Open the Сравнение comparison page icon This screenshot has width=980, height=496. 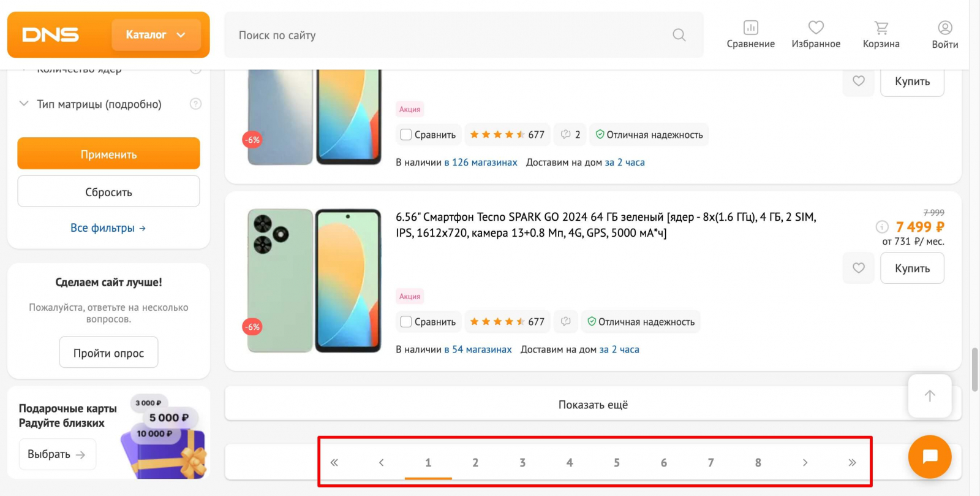pos(750,28)
